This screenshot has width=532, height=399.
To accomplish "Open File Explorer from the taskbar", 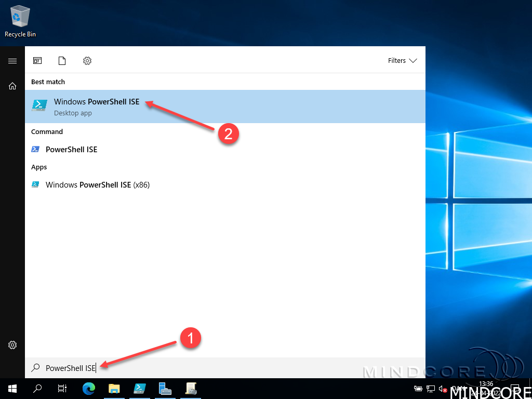I will pyautogui.click(x=114, y=388).
